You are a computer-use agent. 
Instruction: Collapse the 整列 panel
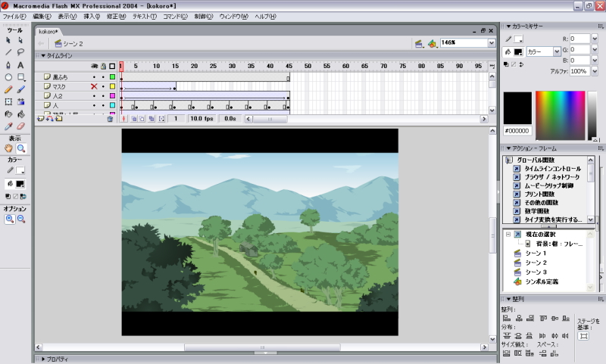508,299
